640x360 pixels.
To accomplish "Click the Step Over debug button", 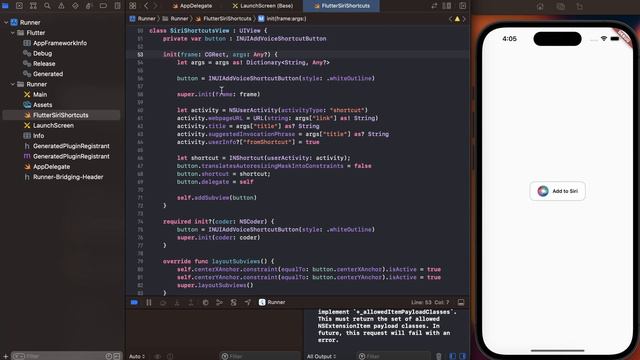I will pyautogui.click(x=163, y=302).
